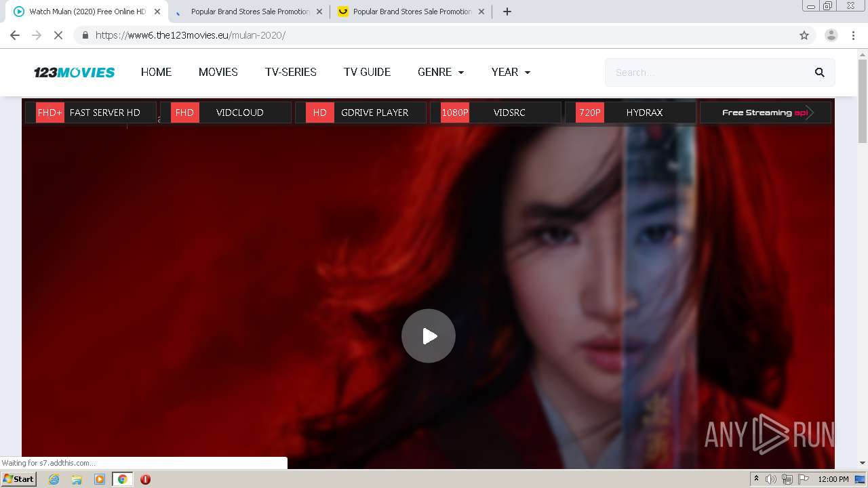
Task: Open the MOVIES section
Action: (x=218, y=72)
